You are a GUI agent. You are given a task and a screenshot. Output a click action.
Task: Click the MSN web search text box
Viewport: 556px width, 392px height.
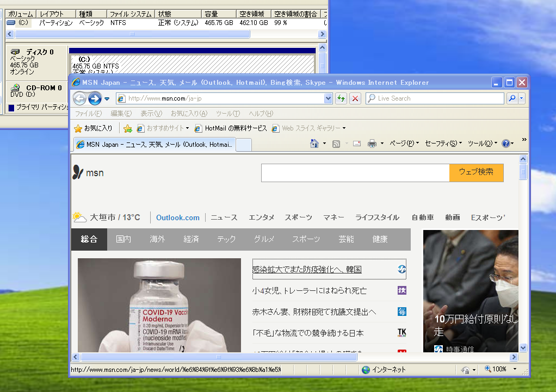click(x=355, y=173)
